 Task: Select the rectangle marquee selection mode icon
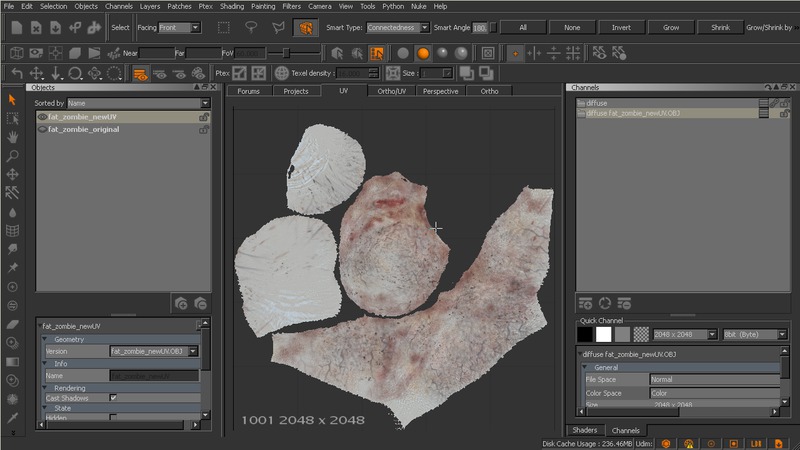[224, 27]
